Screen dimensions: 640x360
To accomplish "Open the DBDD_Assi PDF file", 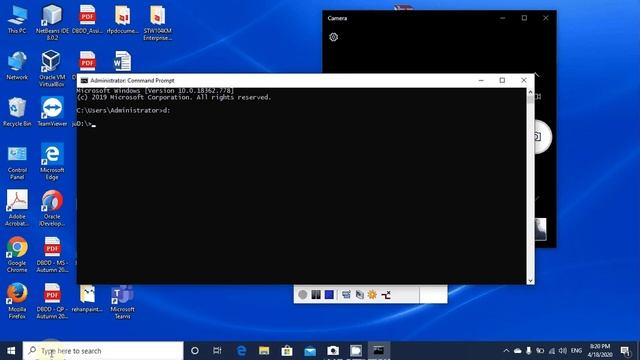I will [x=87, y=20].
